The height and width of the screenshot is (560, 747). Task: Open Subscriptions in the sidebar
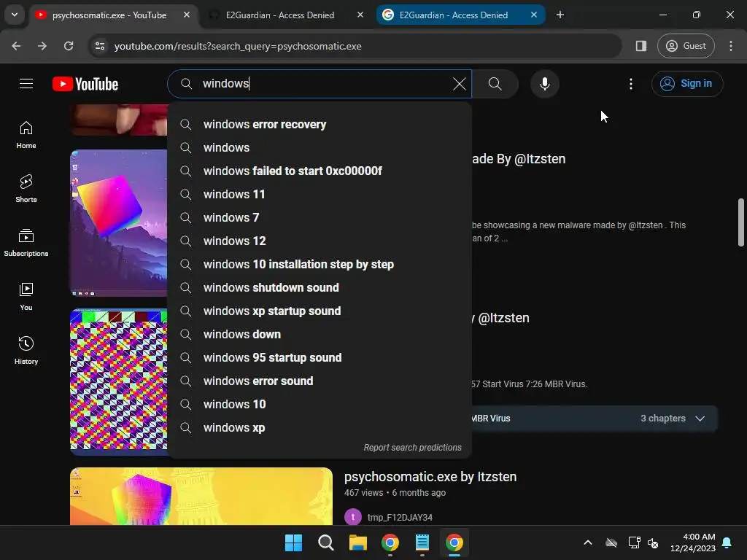click(x=26, y=242)
